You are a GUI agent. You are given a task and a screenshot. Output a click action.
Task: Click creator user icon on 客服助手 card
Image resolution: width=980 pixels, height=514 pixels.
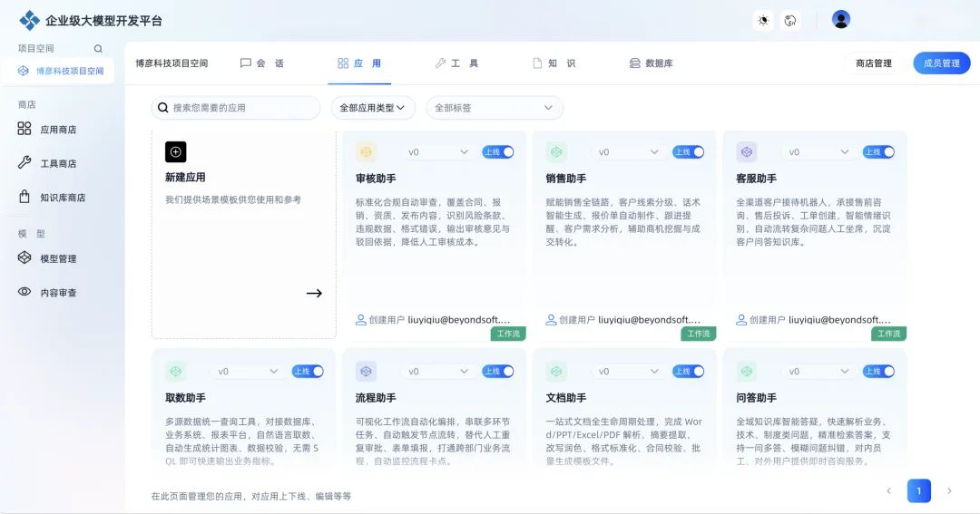tap(741, 320)
